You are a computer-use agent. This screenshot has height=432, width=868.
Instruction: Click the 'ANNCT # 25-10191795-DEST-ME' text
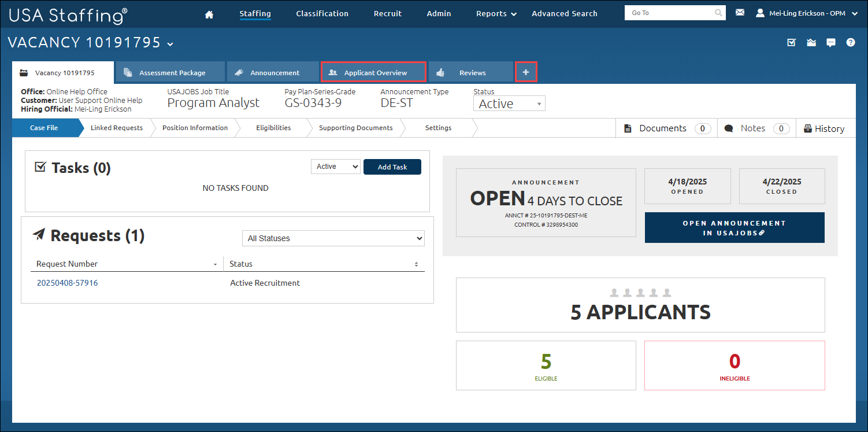[x=546, y=216]
